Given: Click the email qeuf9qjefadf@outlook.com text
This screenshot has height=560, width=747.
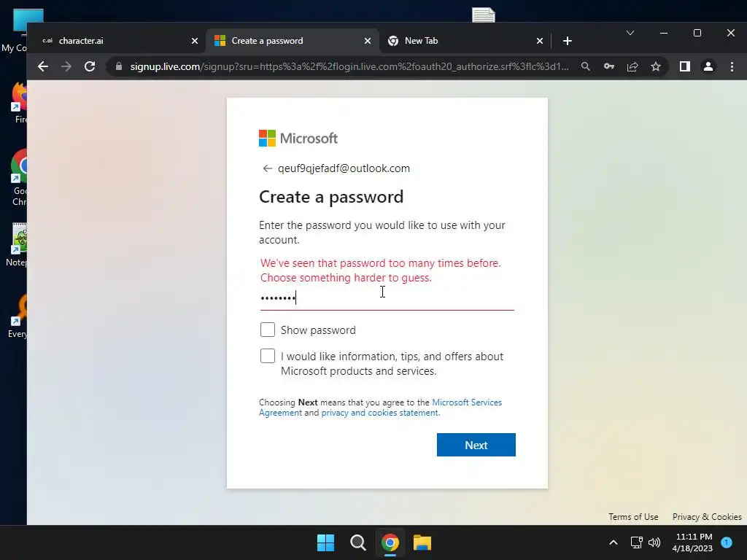Looking at the screenshot, I should [x=344, y=168].
